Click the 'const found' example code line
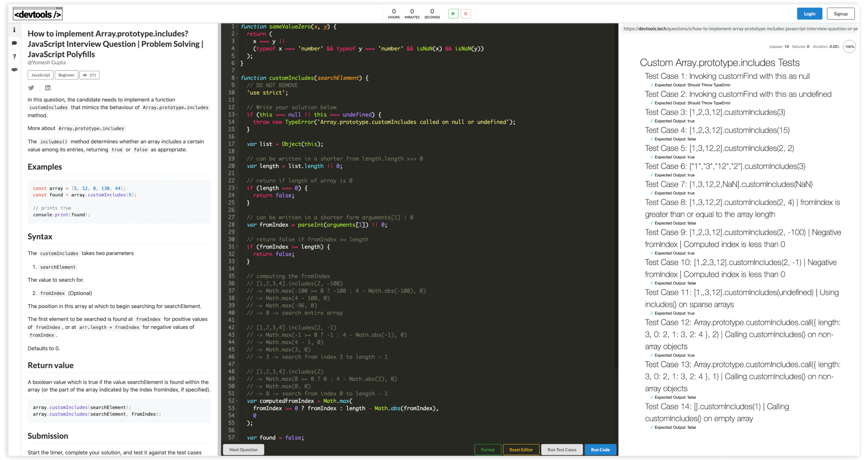 tap(85, 195)
